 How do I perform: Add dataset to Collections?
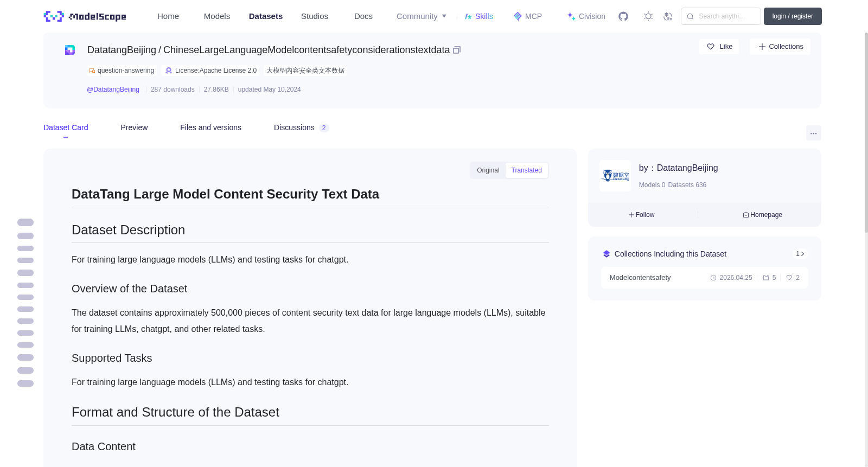point(780,47)
